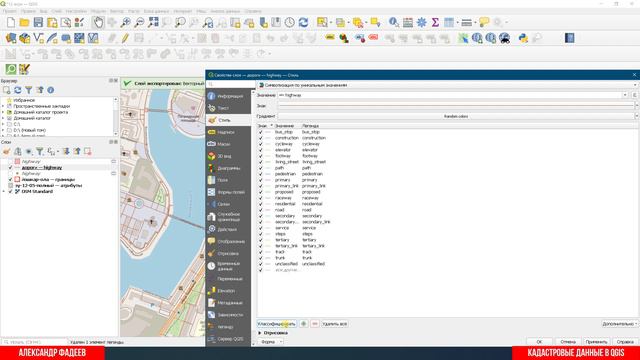
Task: Activate the Zoom Out magnifier tool
Action: pos(140,22)
